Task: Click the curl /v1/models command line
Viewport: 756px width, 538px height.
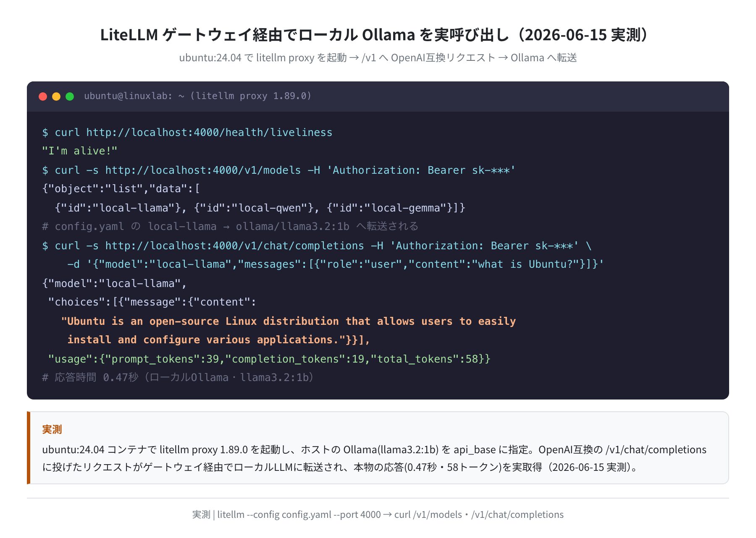Action: pyautogui.click(x=279, y=170)
